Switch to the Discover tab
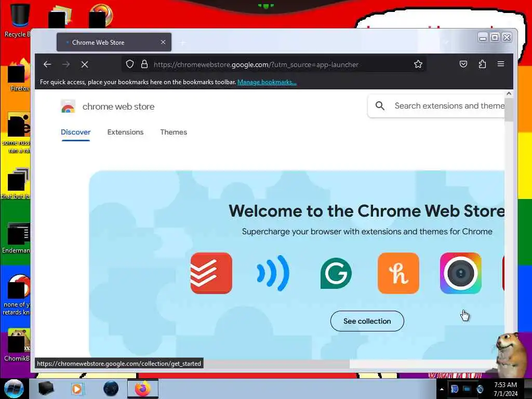Screen dimensions: 532x399 [76, 132]
